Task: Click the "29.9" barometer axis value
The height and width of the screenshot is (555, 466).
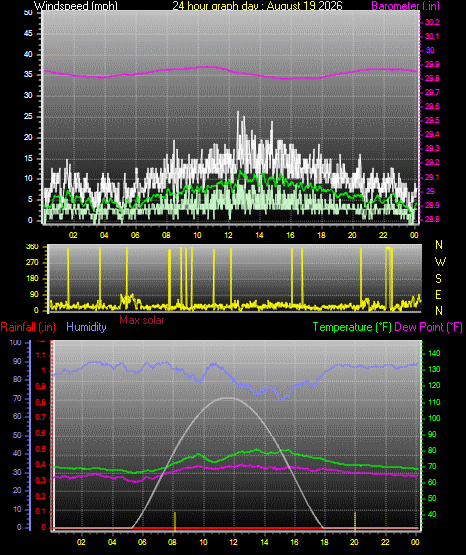Action: coord(432,64)
